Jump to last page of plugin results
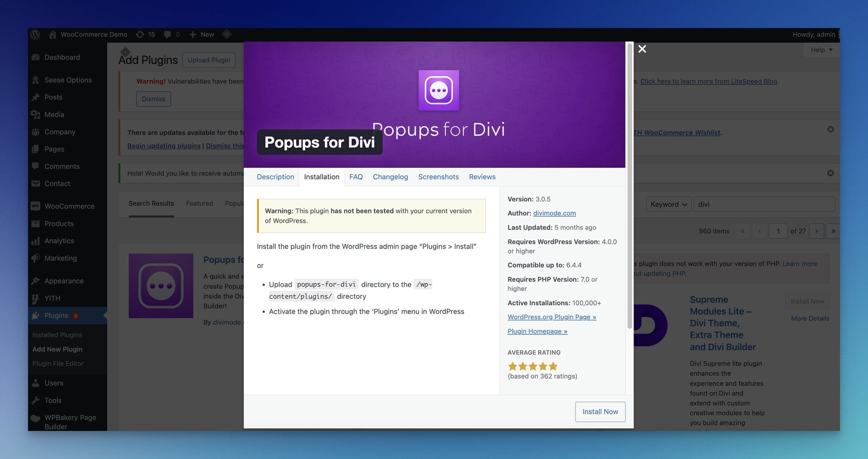Viewport: 868px width, 459px height. coord(833,231)
